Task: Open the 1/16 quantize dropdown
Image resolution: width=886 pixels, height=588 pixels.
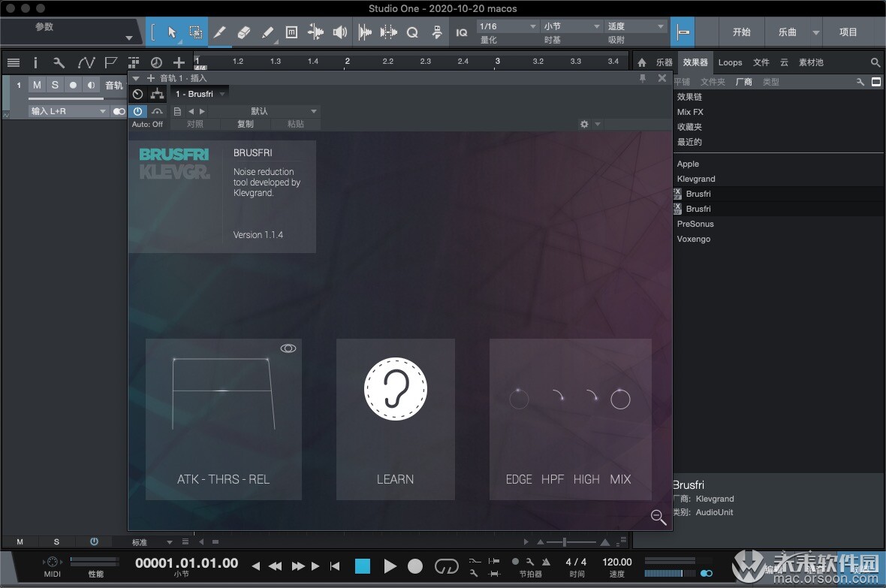Action: click(x=508, y=26)
